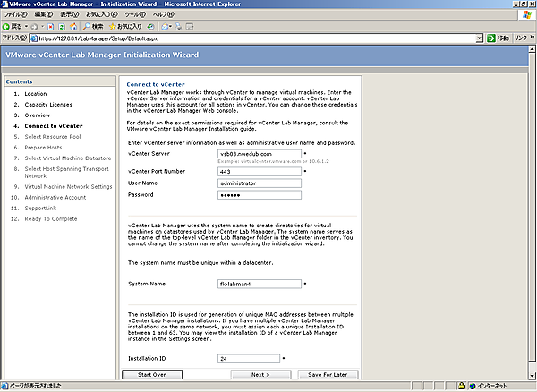
Task: Focus the User Name text box
Action: (x=260, y=183)
